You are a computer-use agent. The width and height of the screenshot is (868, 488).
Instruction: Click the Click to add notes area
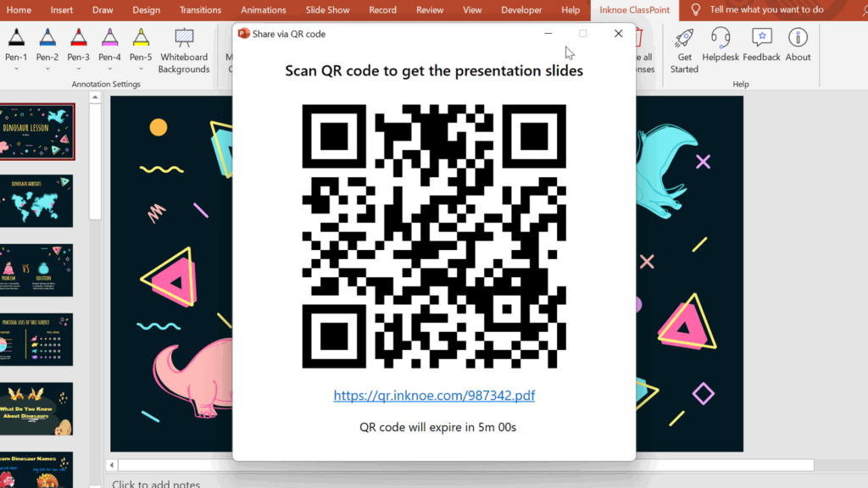(x=156, y=483)
